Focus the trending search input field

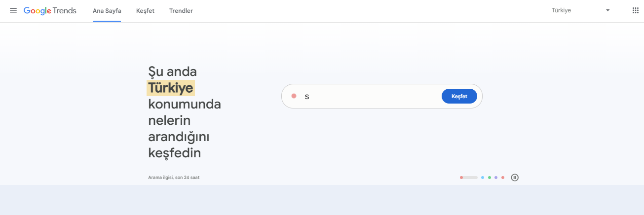[x=370, y=96]
